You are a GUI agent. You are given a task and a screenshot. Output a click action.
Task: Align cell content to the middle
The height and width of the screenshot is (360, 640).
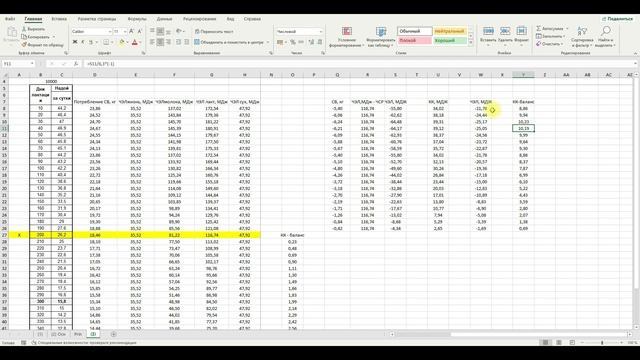[160, 31]
